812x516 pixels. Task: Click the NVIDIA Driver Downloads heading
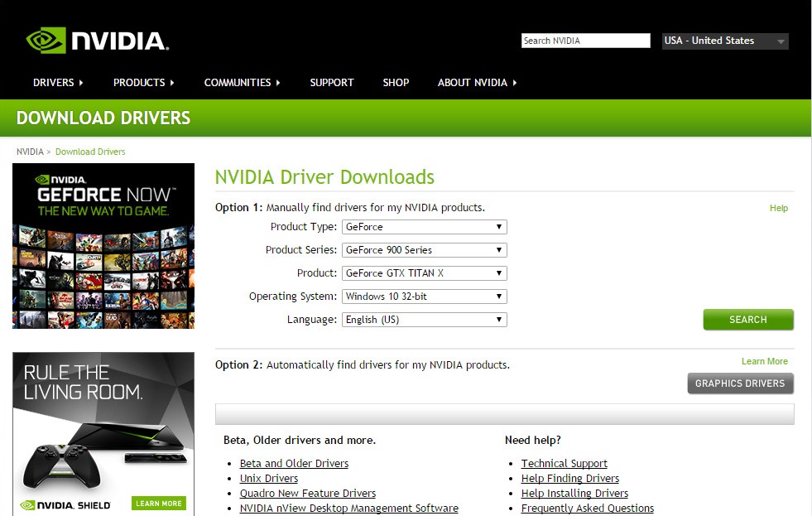pyautogui.click(x=324, y=177)
